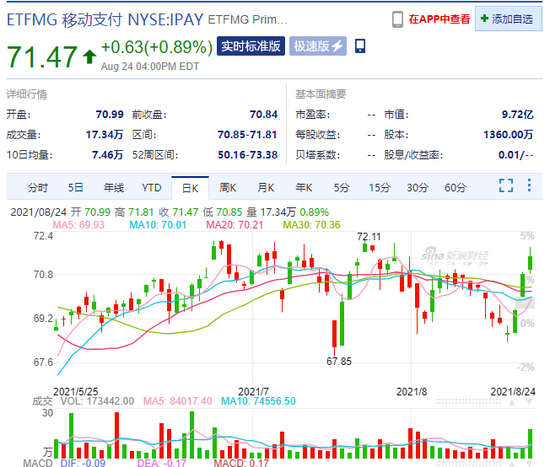Select the 60分 interval tab
The image size is (550, 467).
click(455, 188)
